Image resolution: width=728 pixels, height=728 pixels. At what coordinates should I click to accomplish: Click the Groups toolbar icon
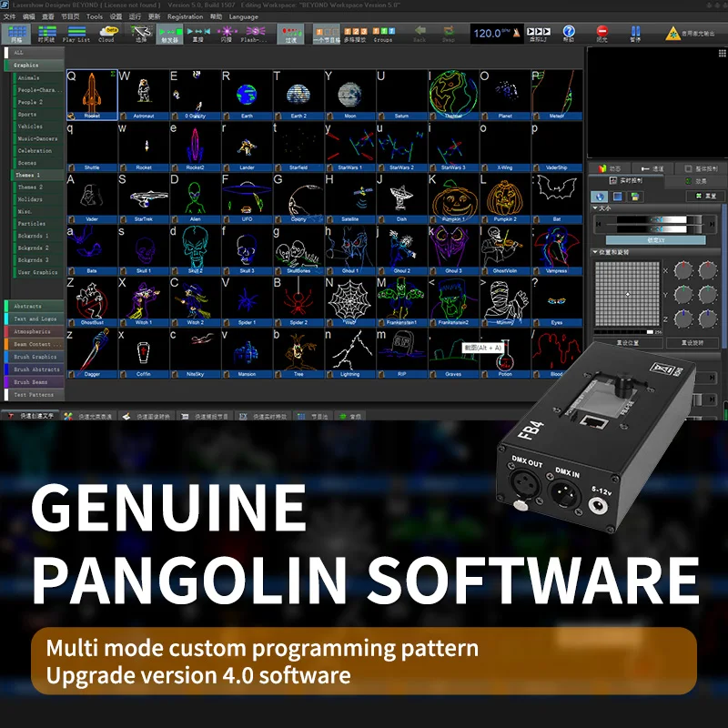pyautogui.click(x=383, y=34)
